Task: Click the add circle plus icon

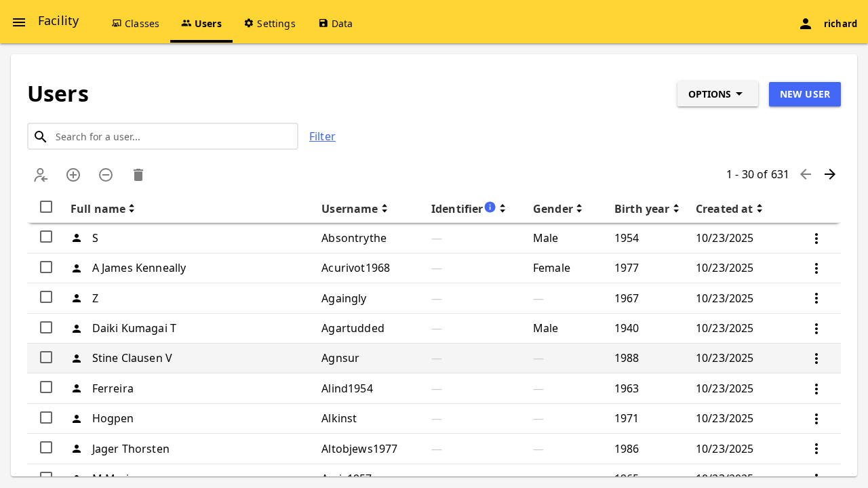Action: tap(73, 175)
